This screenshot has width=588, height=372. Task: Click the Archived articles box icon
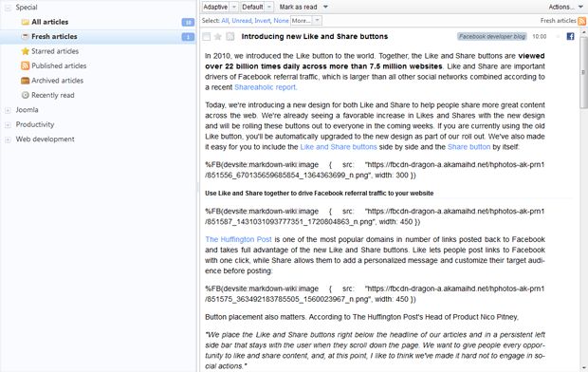coord(25,81)
